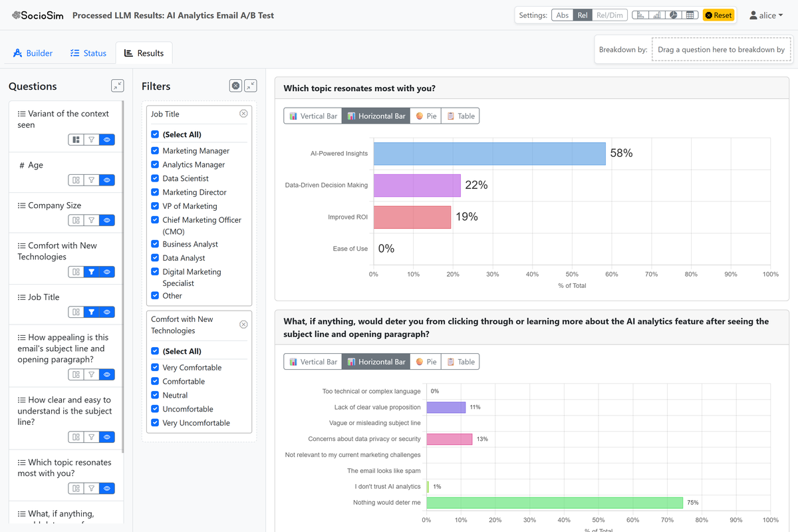Uncheck Very Uncomfortable checkbox
The height and width of the screenshot is (532, 798).
click(x=155, y=423)
